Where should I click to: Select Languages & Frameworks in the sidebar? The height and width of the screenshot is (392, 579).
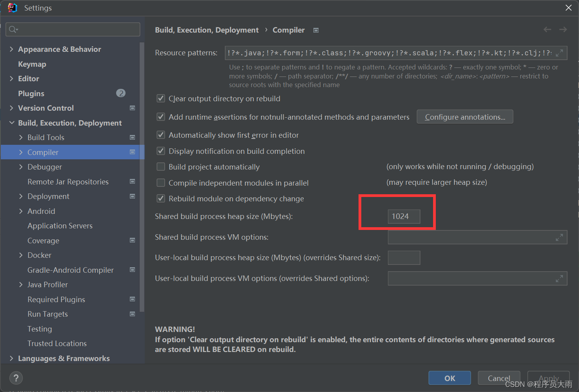coord(64,358)
